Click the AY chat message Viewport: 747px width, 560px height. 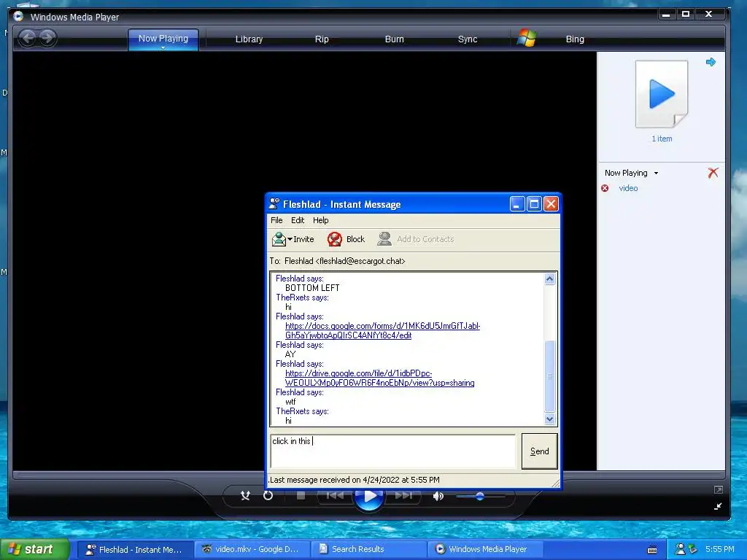[290, 354]
